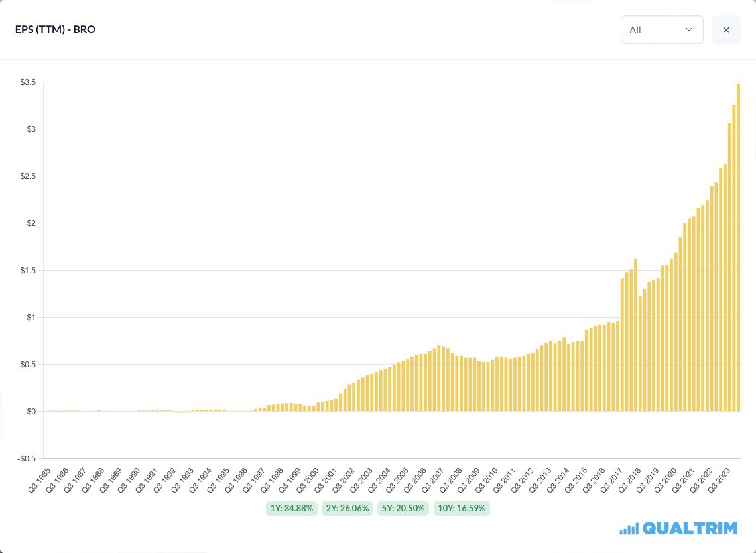Click the -$0.5 y-axis label
The height and width of the screenshot is (553, 756).
[x=27, y=459]
